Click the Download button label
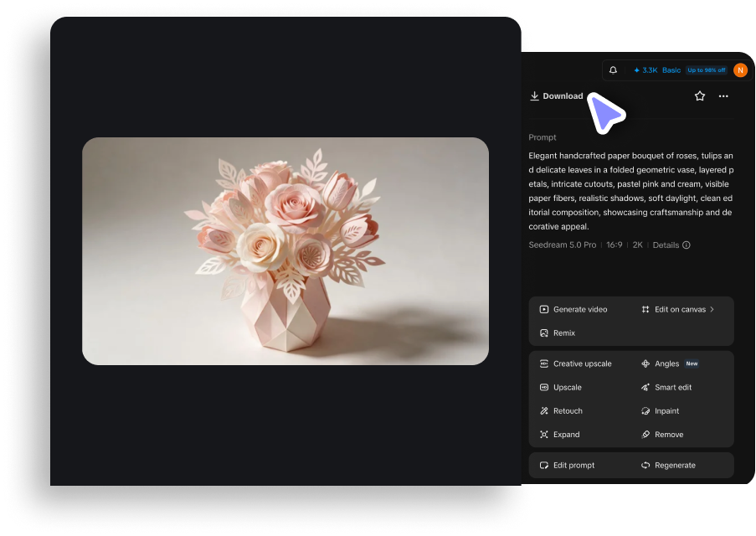The width and height of the screenshot is (756, 536). click(x=563, y=96)
